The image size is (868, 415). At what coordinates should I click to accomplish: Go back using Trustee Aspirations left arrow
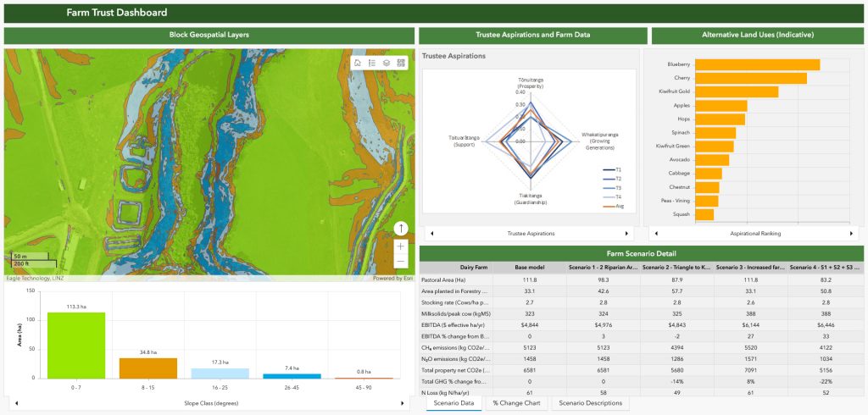click(431, 233)
